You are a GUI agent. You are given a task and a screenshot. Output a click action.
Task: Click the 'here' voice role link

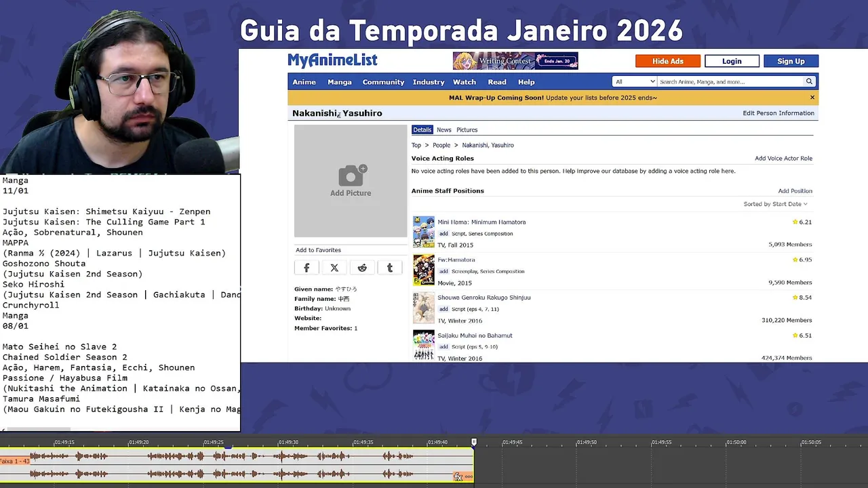728,171
